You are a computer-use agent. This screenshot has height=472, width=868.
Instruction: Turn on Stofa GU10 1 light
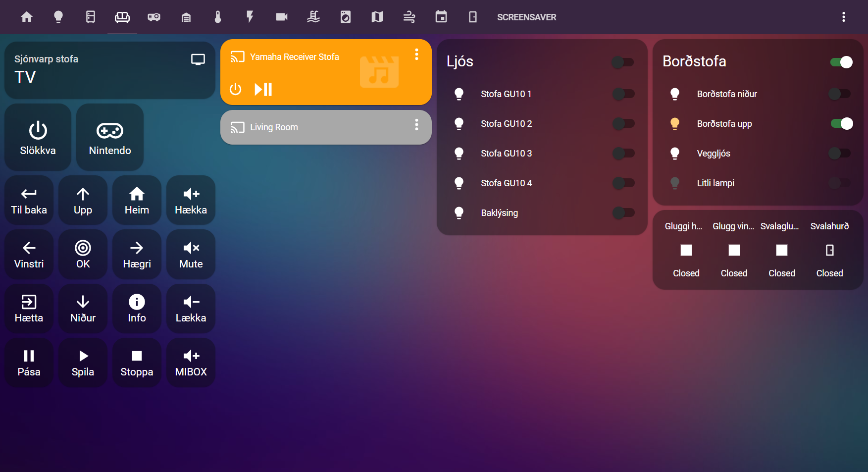point(623,94)
